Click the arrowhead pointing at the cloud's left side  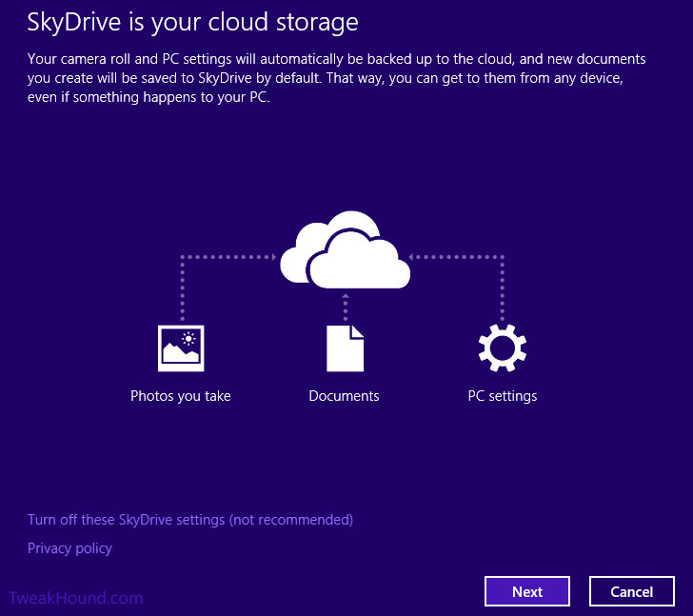coord(272,256)
